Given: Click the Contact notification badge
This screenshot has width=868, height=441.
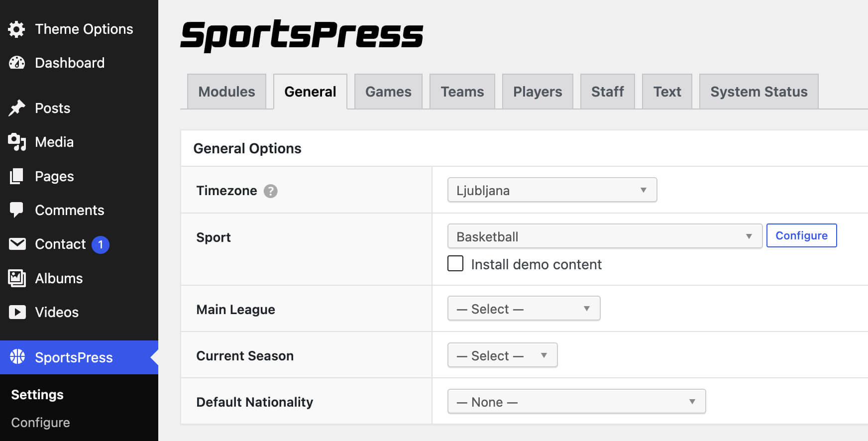Looking at the screenshot, I should [101, 244].
